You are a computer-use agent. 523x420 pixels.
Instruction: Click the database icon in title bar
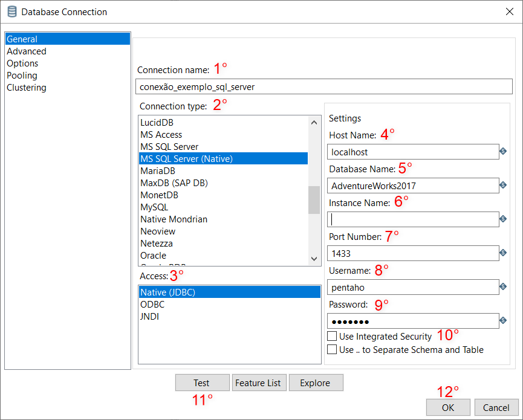tap(11, 11)
